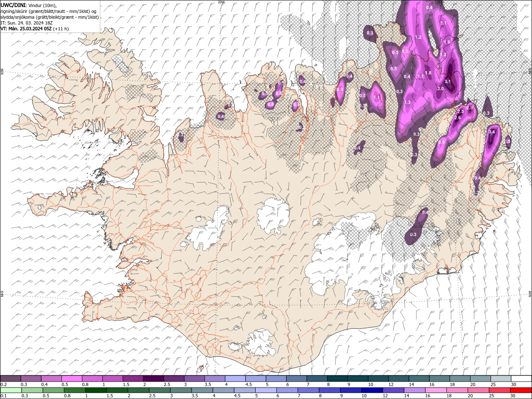Click the 2.6 value label on the map
The image size is (532, 399).
click(x=458, y=118)
